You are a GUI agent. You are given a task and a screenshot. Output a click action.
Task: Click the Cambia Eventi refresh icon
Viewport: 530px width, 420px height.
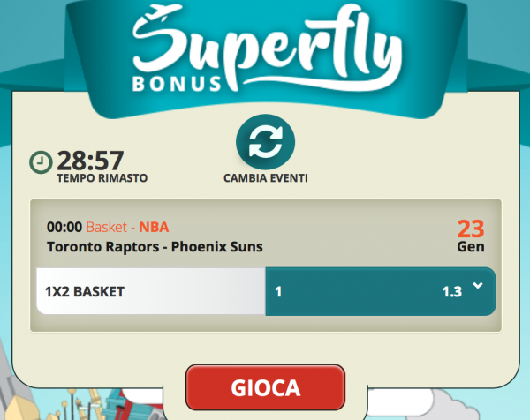265,142
